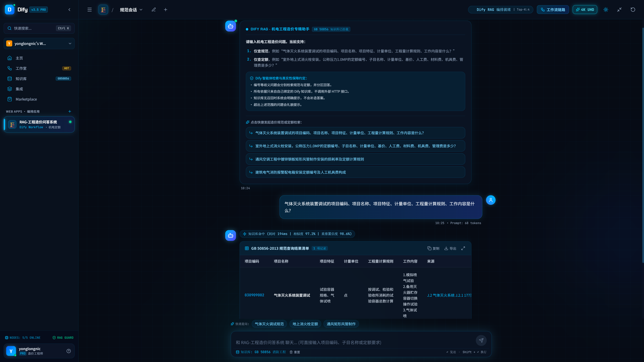Click the 工程量计算规则 column header
This screenshot has width=644, height=362.
381,261
